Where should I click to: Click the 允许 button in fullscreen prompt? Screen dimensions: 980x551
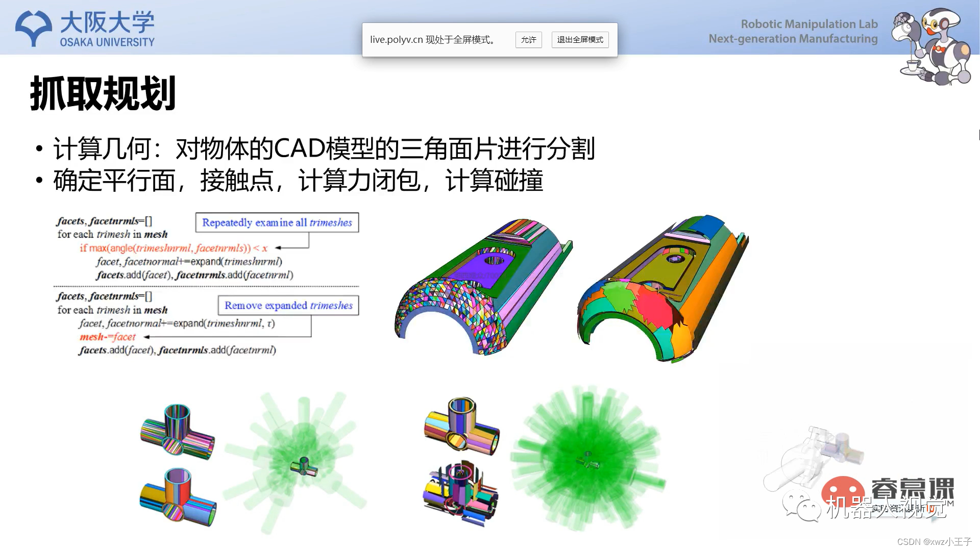tap(528, 40)
